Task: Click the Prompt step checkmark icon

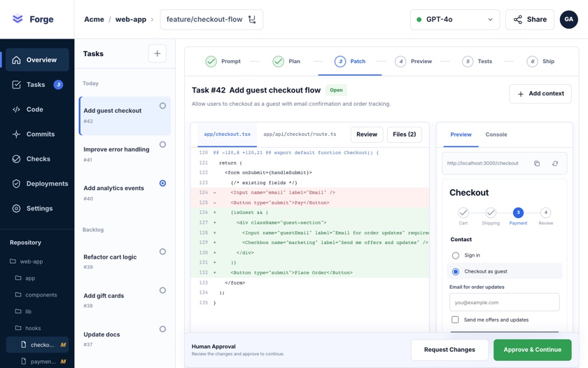Action: (x=211, y=61)
